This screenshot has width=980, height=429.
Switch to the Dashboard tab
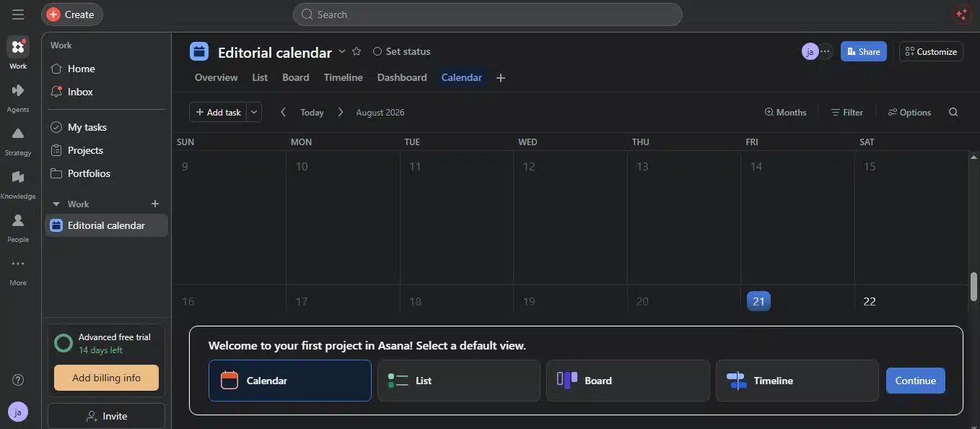pos(402,77)
